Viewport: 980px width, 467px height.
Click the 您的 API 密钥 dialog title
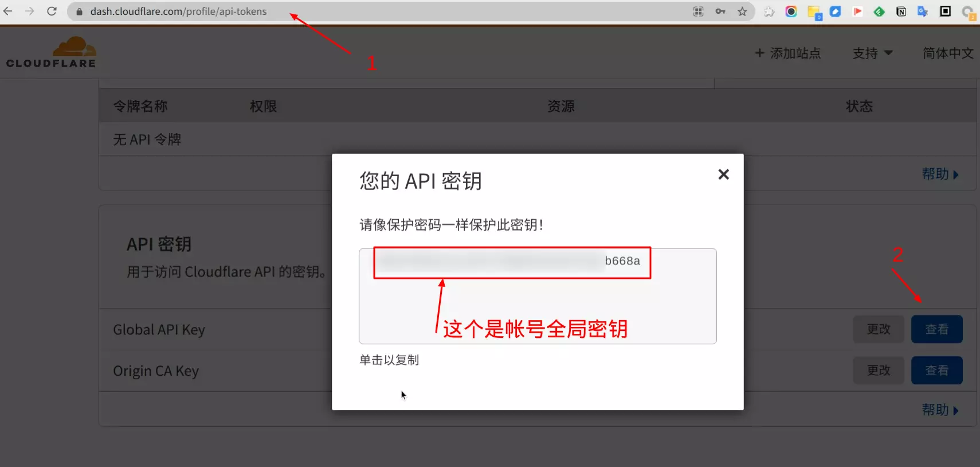[421, 181]
